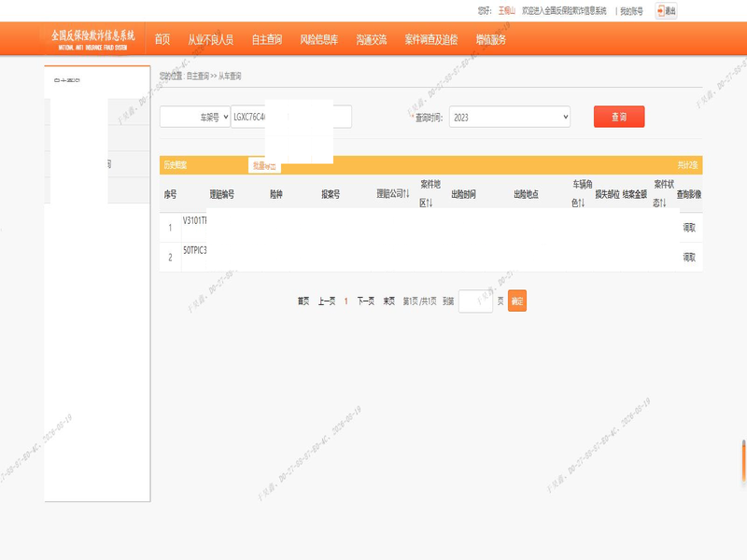Open 我的账号 account link

(631, 11)
